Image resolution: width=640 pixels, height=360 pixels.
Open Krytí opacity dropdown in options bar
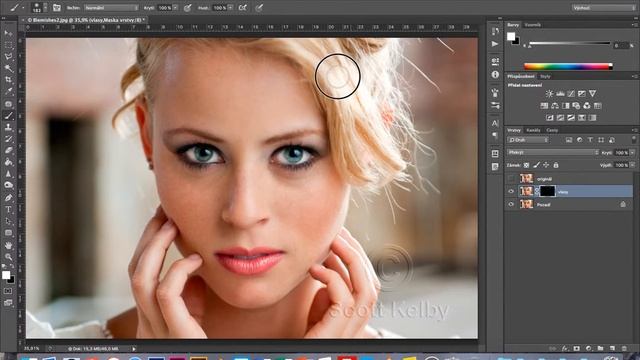[176, 8]
